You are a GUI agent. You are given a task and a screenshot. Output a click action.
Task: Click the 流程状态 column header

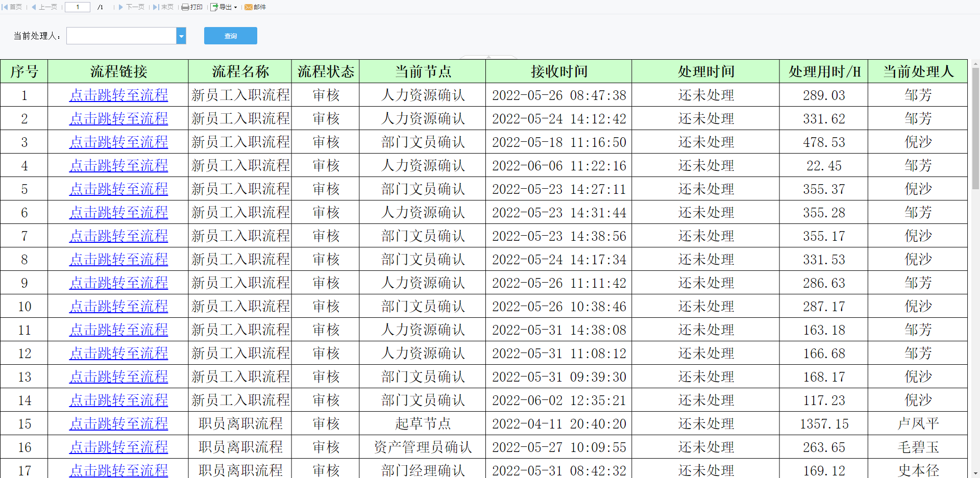point(326,71)
